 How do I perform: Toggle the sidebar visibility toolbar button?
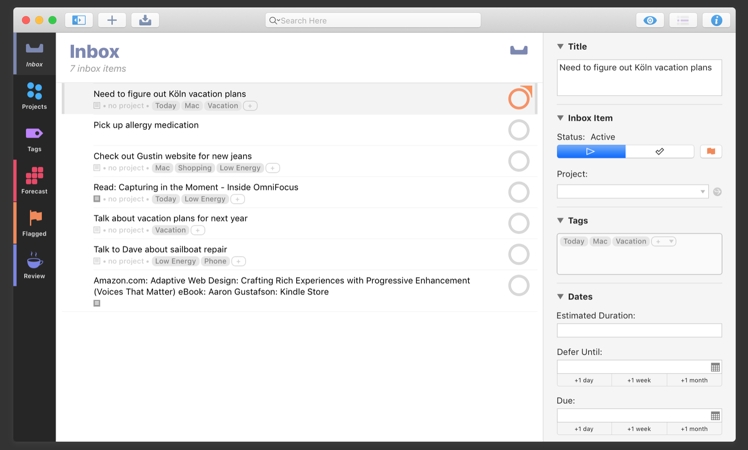point(79,20)
